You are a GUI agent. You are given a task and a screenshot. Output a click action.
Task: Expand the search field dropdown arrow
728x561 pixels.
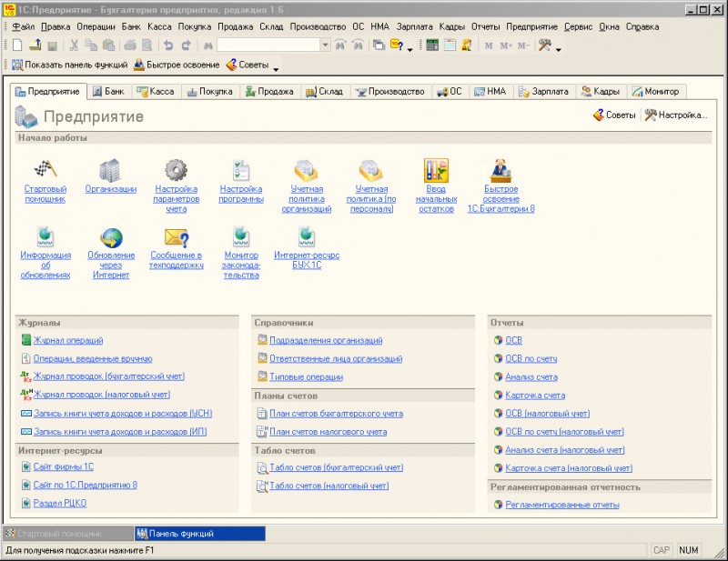pyautogui.click(x=326, y=45)
